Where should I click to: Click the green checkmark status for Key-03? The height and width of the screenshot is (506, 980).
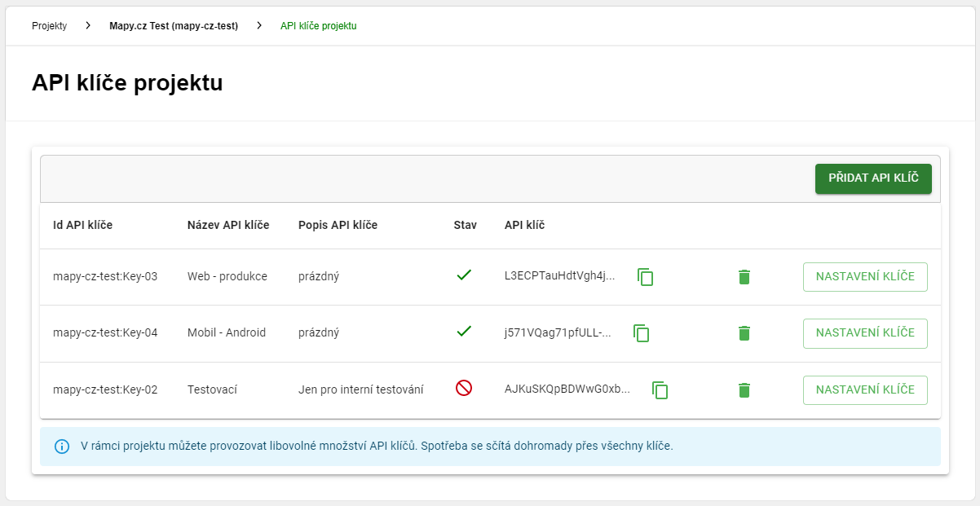[464, 275]
